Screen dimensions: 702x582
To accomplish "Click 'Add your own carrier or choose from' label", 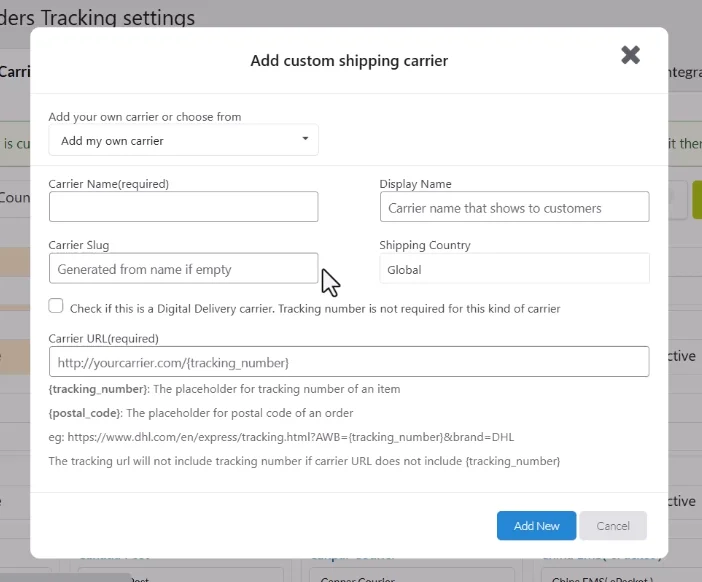I will (145, 117).
